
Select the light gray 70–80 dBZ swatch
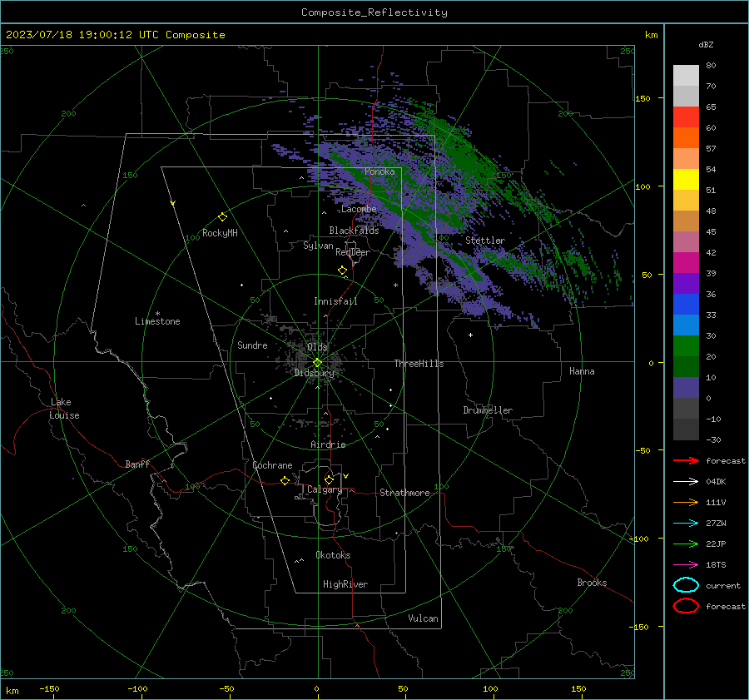[x=686, y=76]
